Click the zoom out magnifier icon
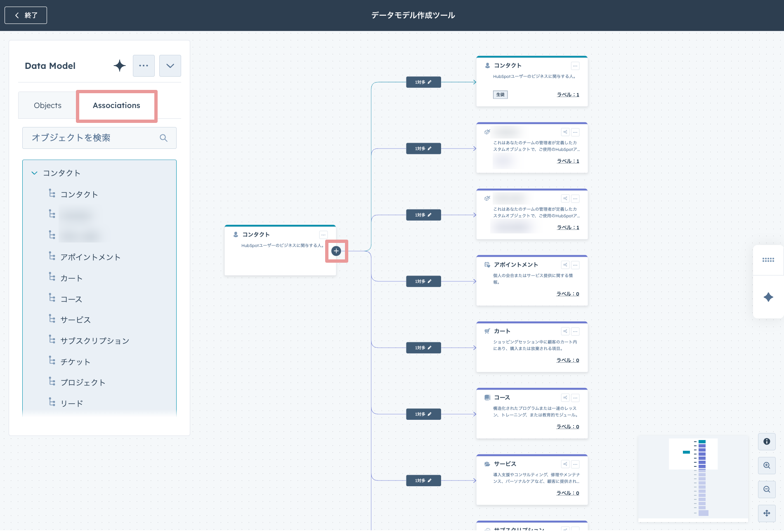The height and width of the screenshot is (532, 784). (767, 490)
